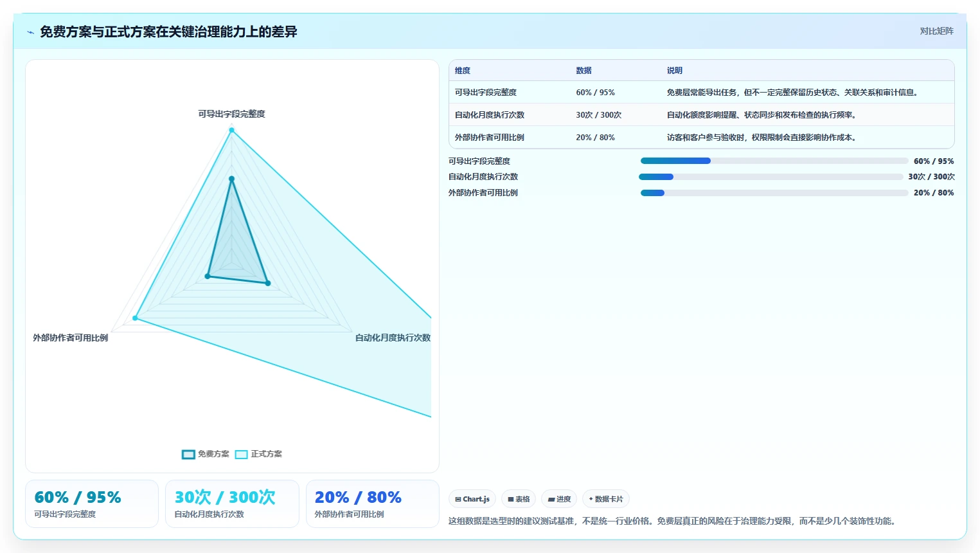
Task: Click the 可导出字段完整度 progress bar
Action: 774,161
